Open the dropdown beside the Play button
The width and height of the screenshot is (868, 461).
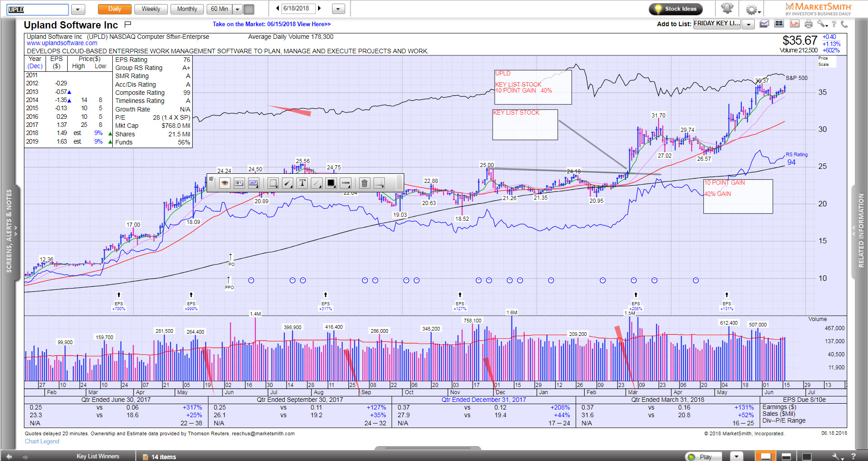[737, 456]
